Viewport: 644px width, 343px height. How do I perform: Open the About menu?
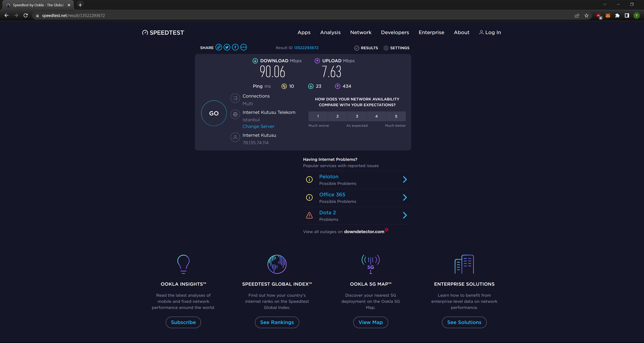click(462, 32)
